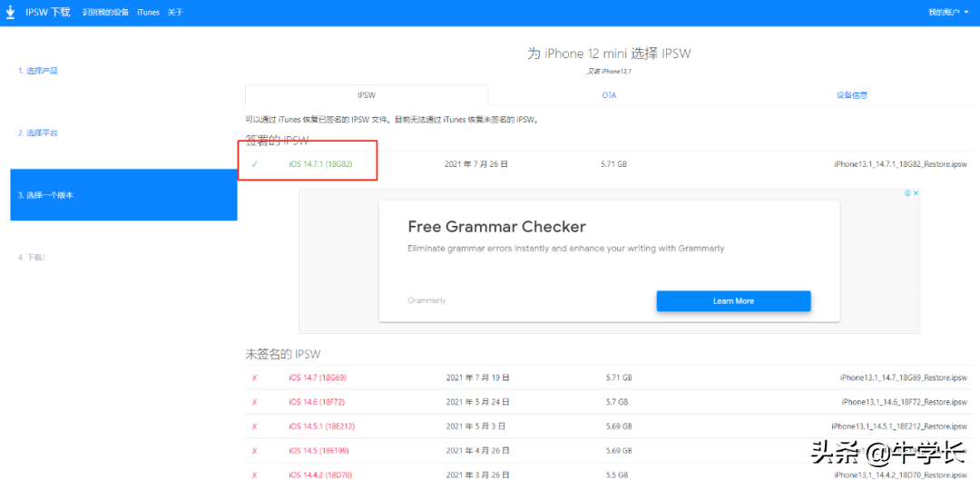Open iTunes menu item in the header
This screenshot has width=980, height=480.
click(148, 13)
